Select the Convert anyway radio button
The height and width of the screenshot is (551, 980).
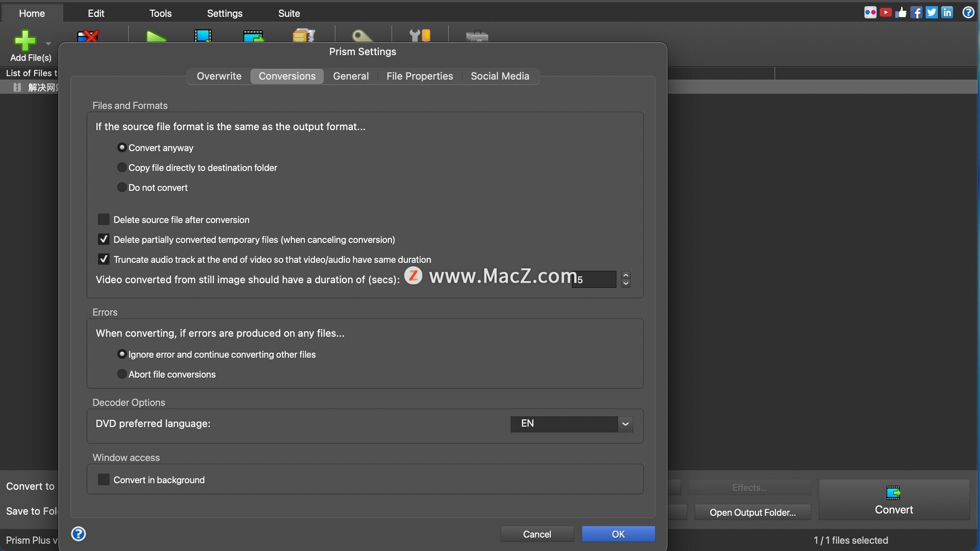(x=122, y=147)
